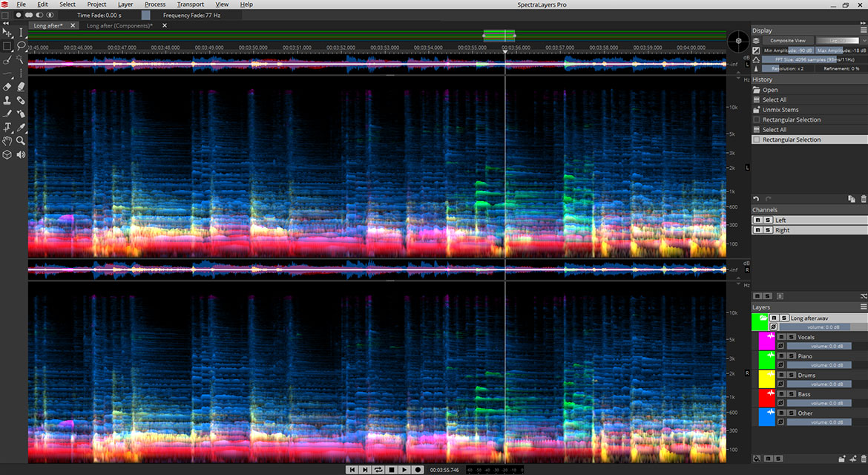Toggle phase invert on the Bass layer
This screenshot has width=868, height=475.
click(x=781, y=402)
